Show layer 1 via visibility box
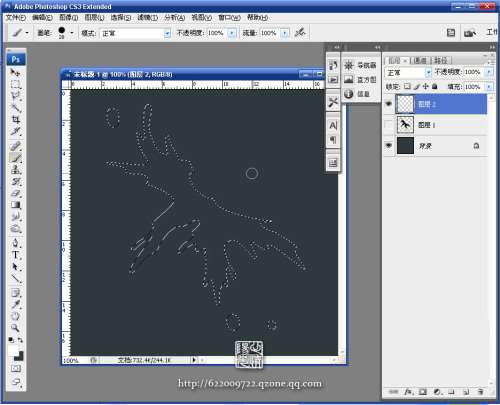The width and height of the screenshot is (500, 405). 389,125
